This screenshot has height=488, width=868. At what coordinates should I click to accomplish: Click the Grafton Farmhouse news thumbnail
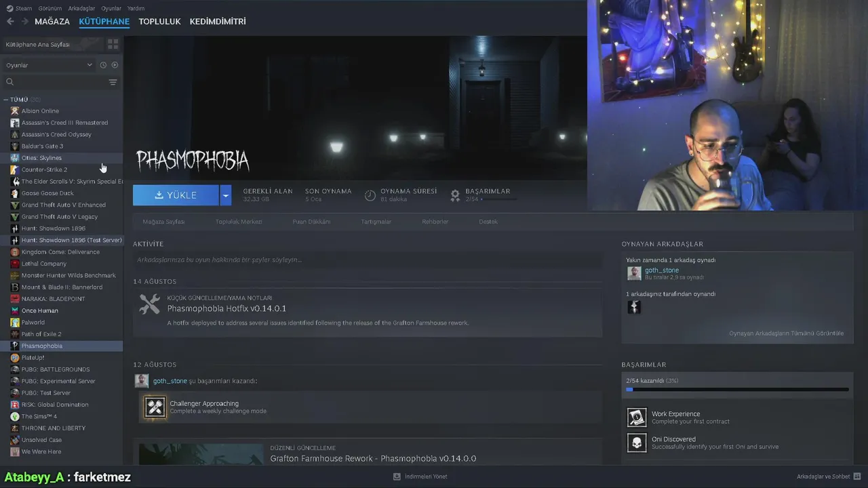click(201, 454)
